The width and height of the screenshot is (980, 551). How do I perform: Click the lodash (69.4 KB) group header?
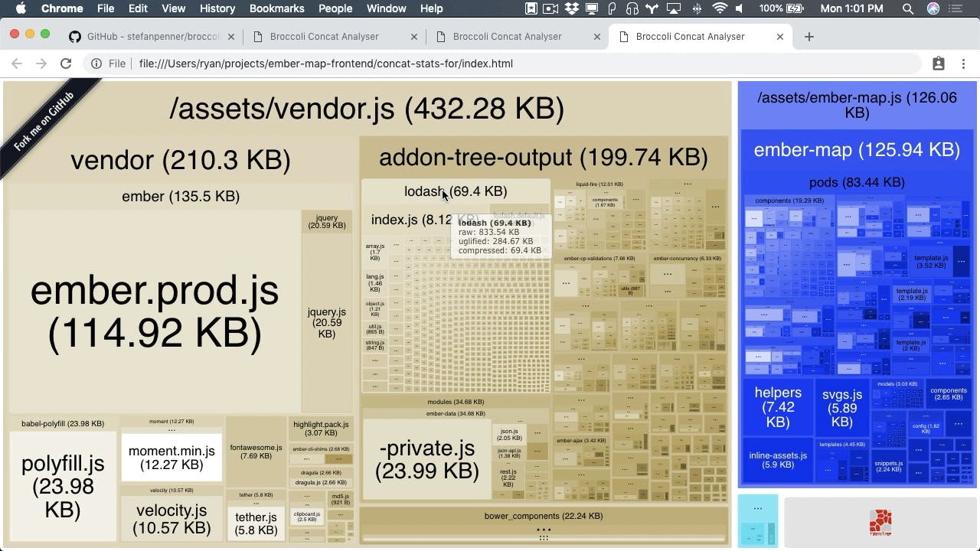(456, 191)
